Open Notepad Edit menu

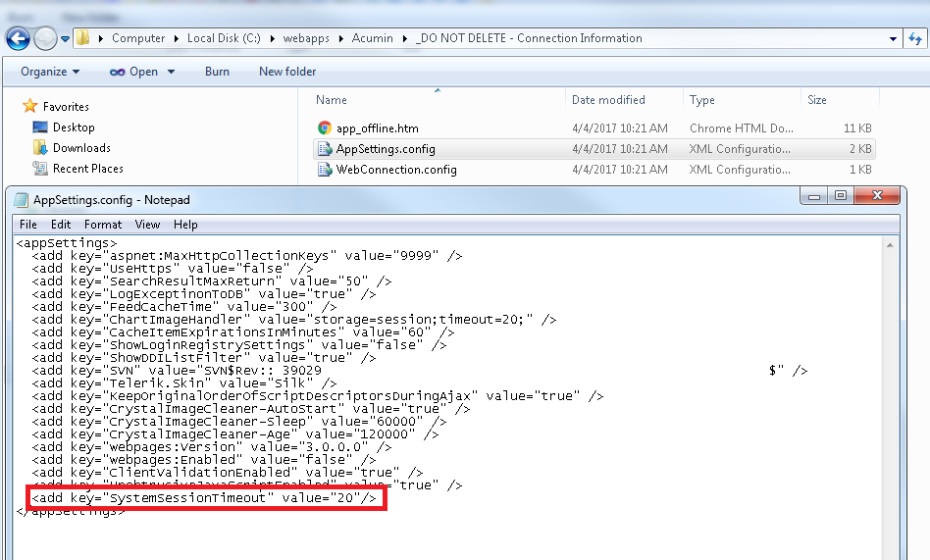[x=61, y=225]
